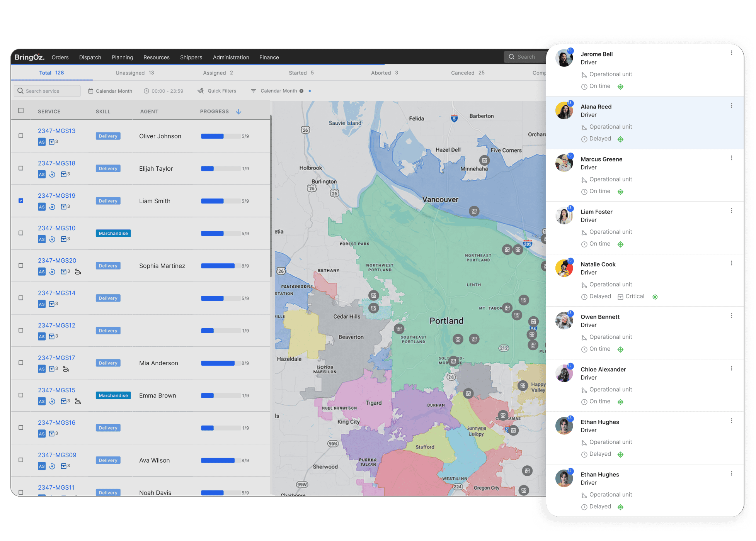This screenshot has width=756, height=541.
Task: Click the map stop marker below Vancouver label
Action: [474, 211]
